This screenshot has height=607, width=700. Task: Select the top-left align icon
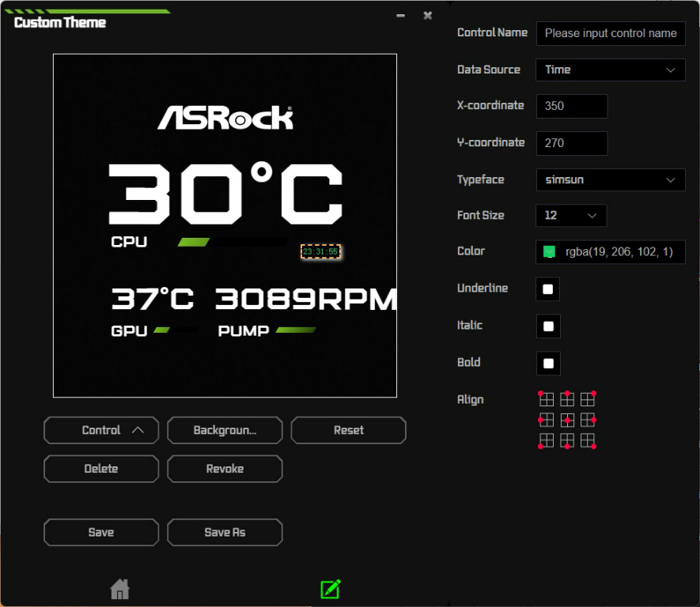pyautogui.click(x=547, y=399)
